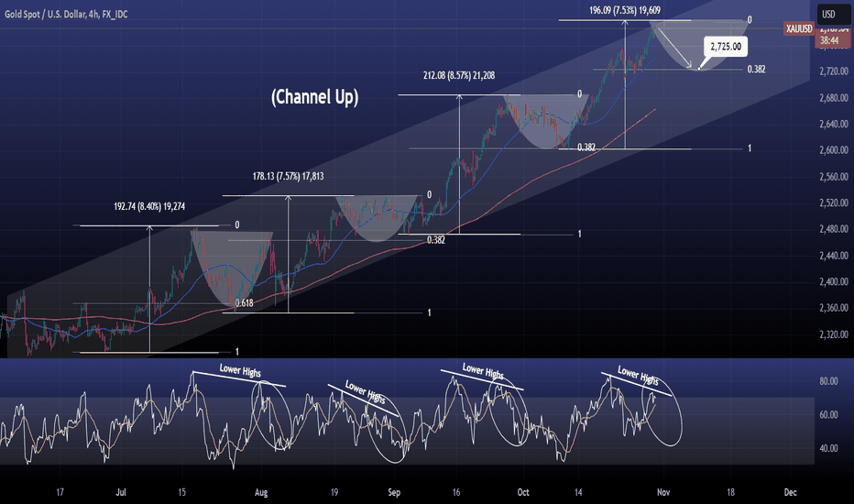Click the 2,480.00 price axis label
854x504 pixels.
[833, 229]
